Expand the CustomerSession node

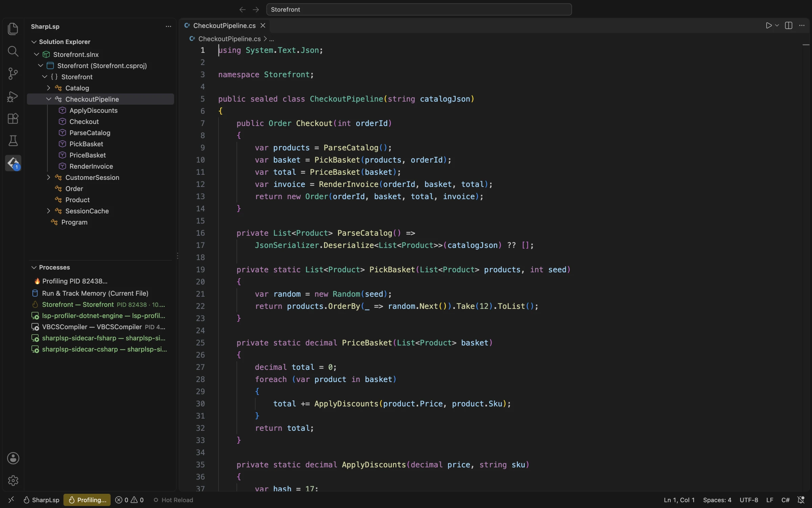48,177
